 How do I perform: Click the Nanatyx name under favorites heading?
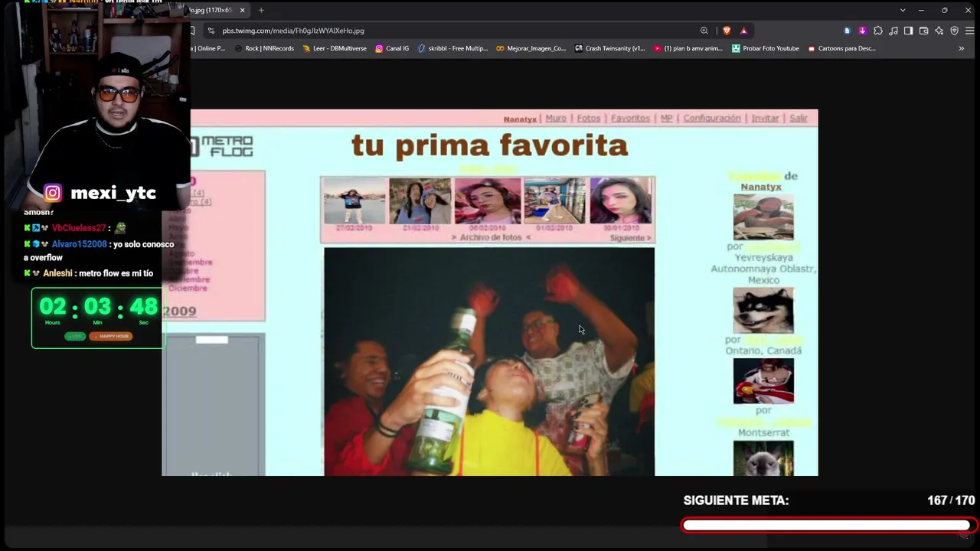point(761,187)
